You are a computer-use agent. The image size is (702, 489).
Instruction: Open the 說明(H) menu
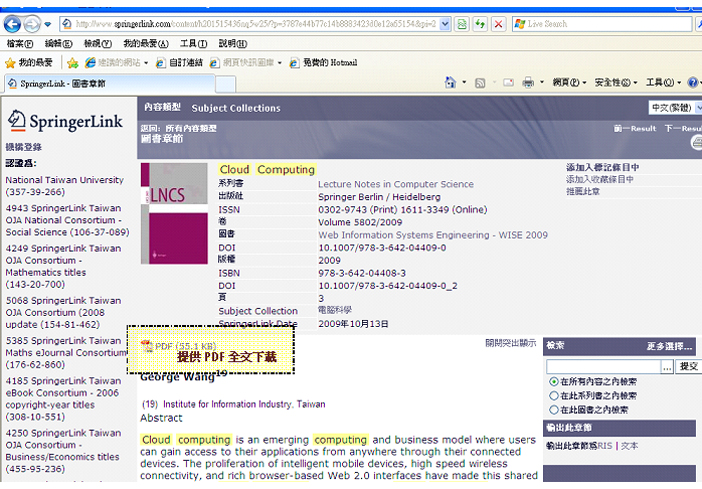(233, 43)
